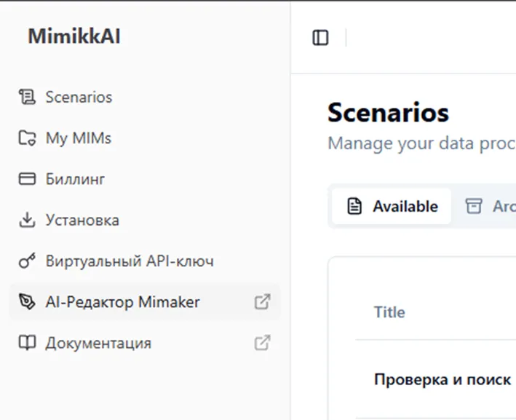Click the Scenarios page heading
The width and height of the screenshot is (516, 420).
pyautogui.click(x=388, y=113)
